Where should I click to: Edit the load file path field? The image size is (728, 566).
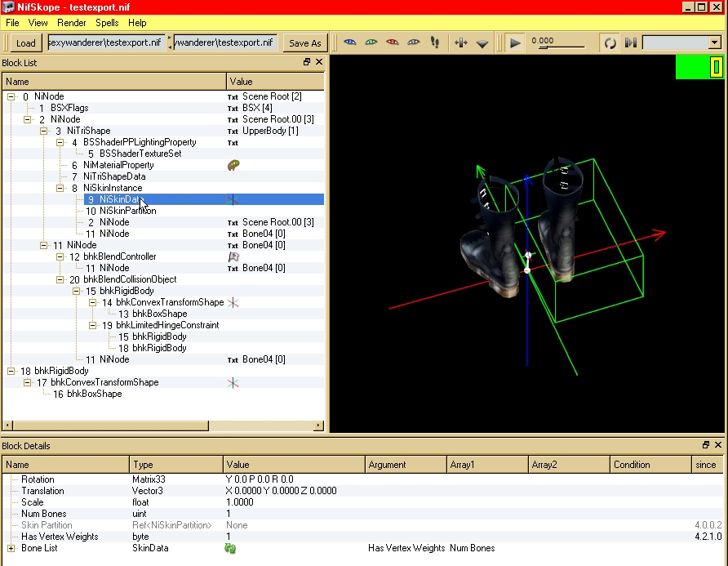[106, 42]
